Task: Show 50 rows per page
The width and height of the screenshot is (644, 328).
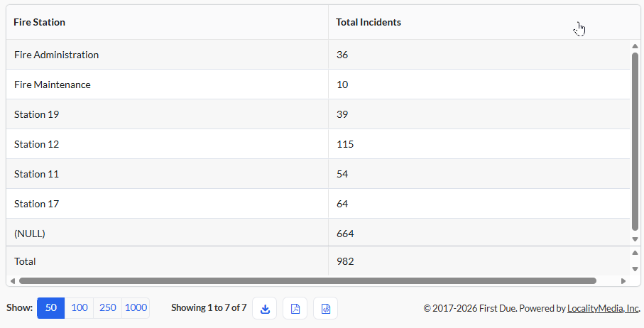Action: point(51,308)
